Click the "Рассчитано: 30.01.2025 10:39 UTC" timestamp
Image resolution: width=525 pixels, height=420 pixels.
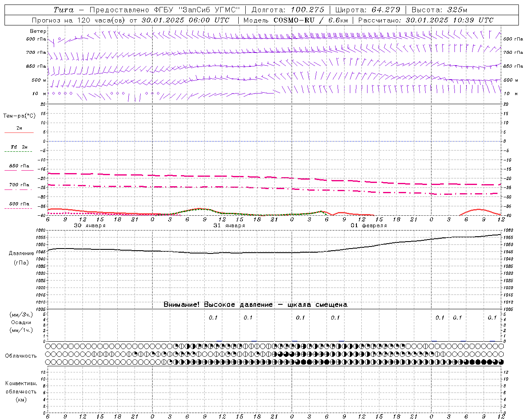426,20
